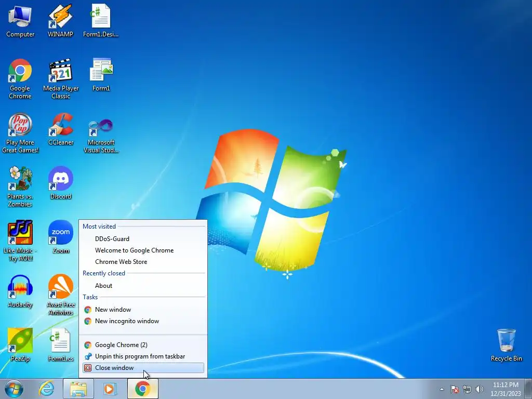Select New window task
This screenshot has height=399, width=532.
tap(143, 310)
